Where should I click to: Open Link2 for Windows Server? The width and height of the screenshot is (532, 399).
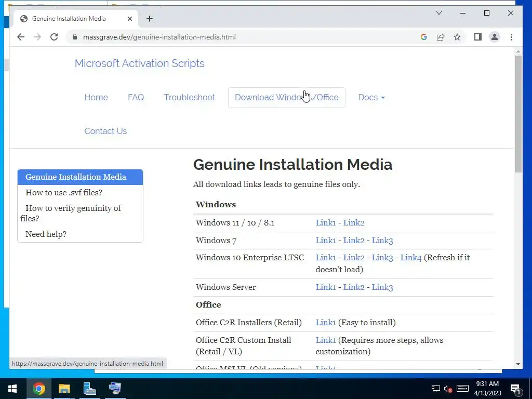pyautogui.click(x=354, y=287)
